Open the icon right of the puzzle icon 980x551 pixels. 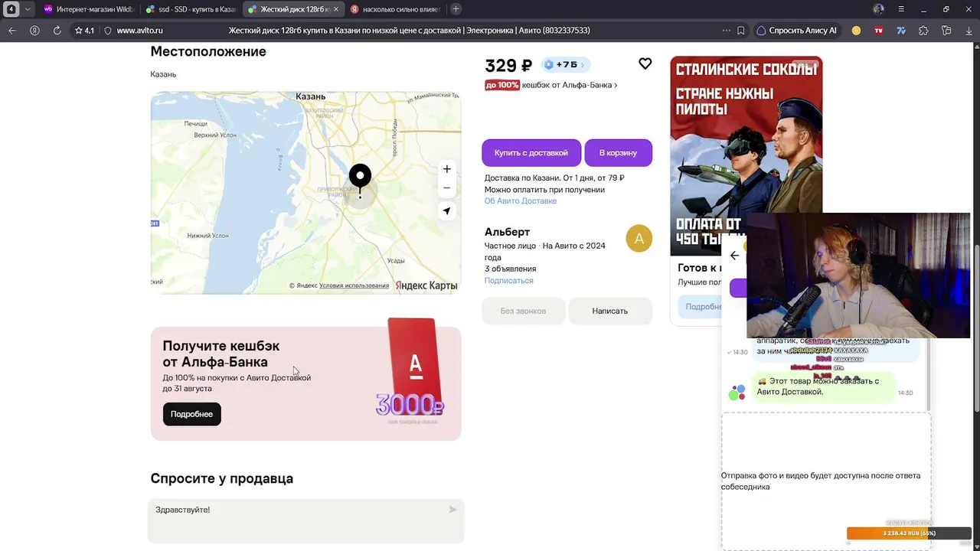point(946,31)
